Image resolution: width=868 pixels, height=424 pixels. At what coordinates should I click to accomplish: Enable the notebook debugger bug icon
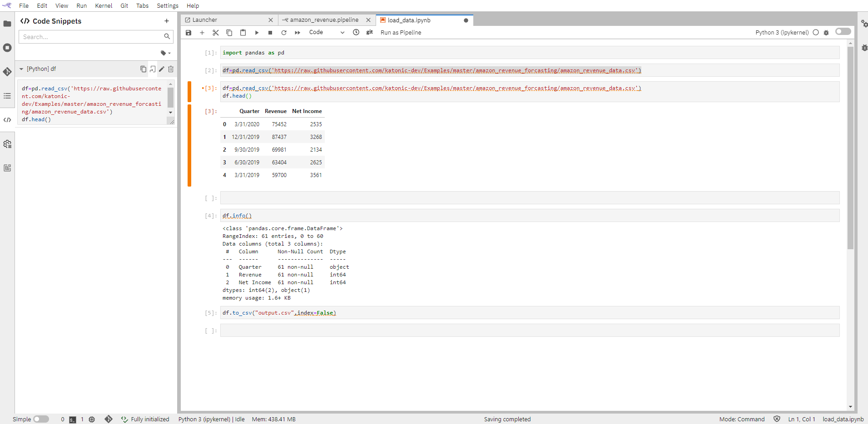[826, 33]
